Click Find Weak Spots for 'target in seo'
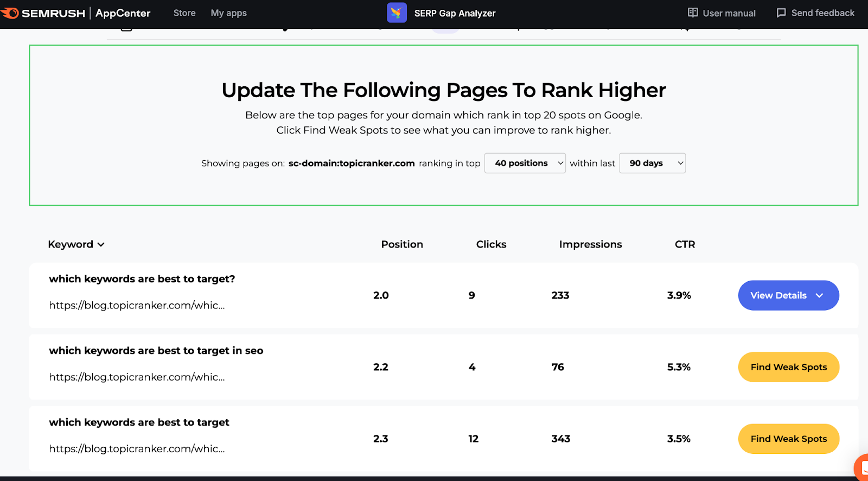The height and width of the screenshot is (481, 868). click(788, 367)
